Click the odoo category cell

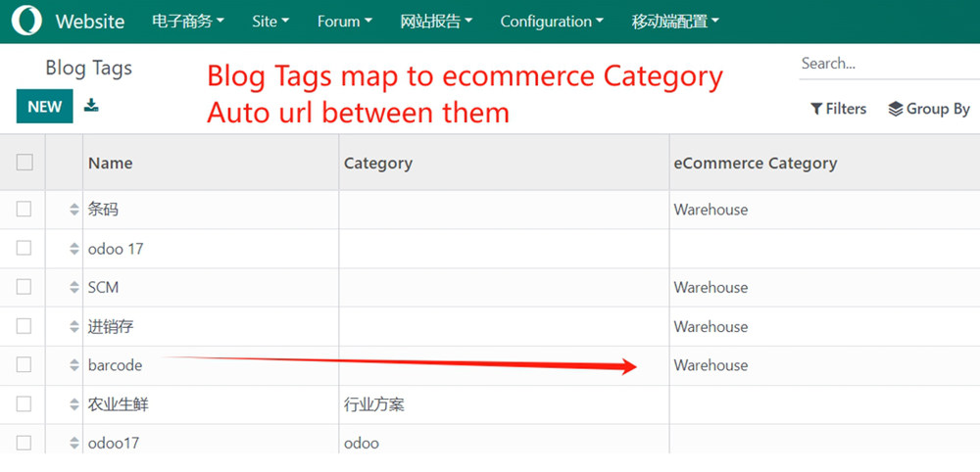click(362, 444)
